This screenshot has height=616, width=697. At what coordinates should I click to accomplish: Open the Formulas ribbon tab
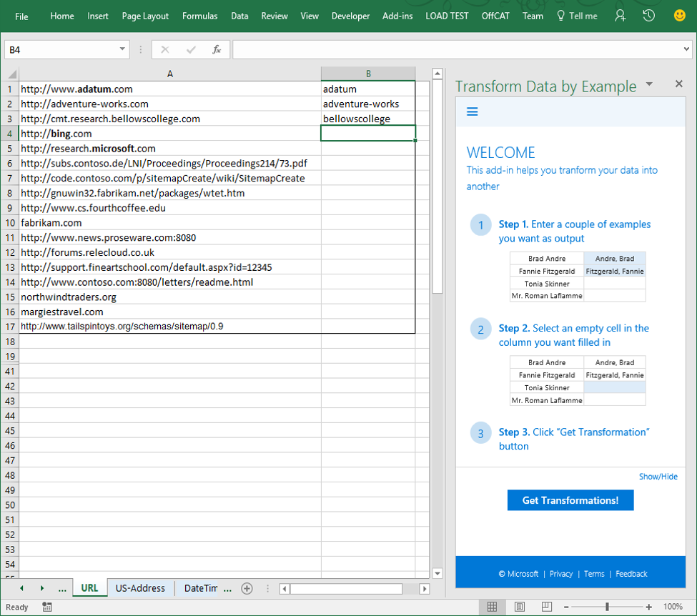199,16
